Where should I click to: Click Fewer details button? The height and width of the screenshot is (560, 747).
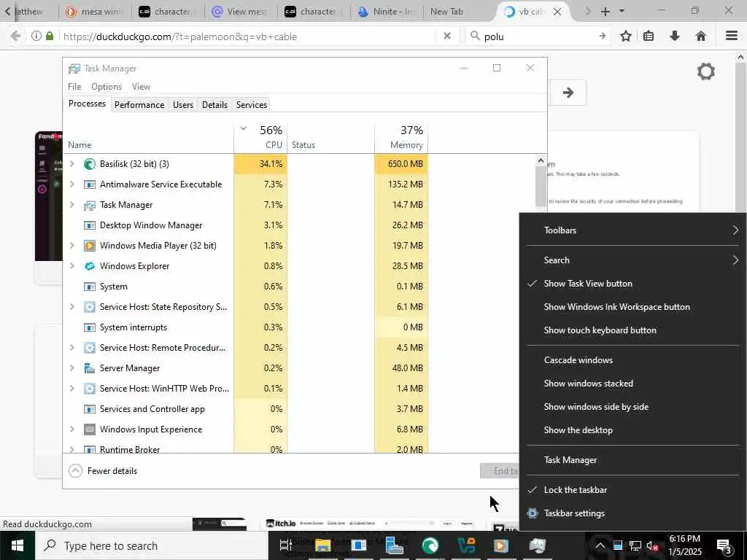(103, 471)
